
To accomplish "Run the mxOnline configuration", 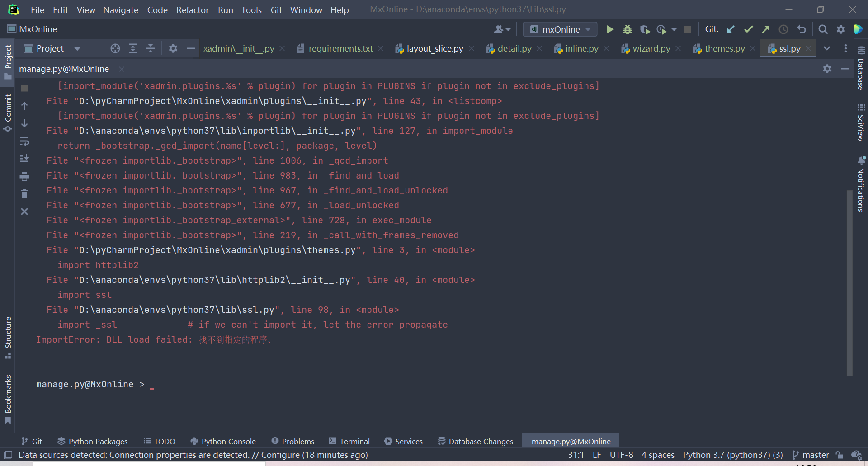I will 610,29.
